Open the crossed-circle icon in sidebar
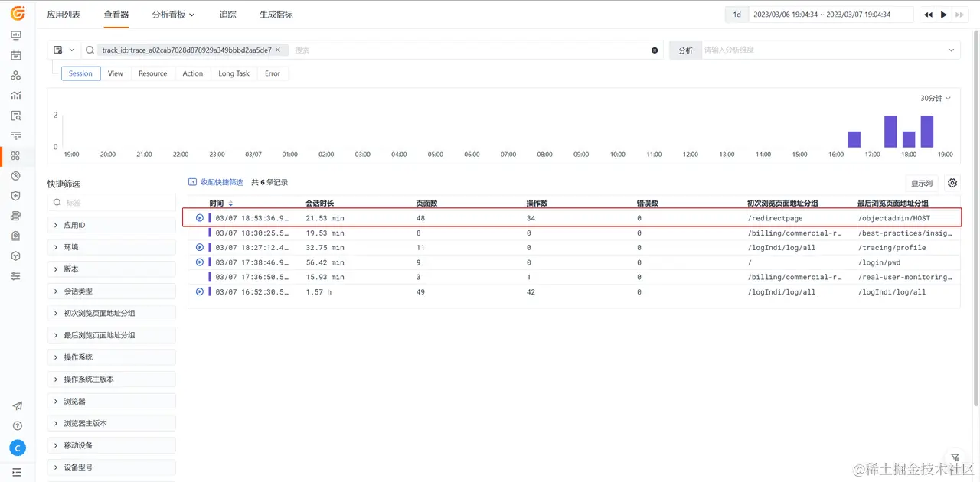 pos(16,176)
